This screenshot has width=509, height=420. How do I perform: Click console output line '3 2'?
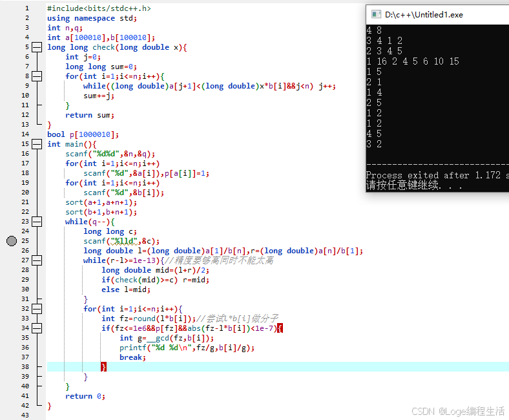[374, 144]
